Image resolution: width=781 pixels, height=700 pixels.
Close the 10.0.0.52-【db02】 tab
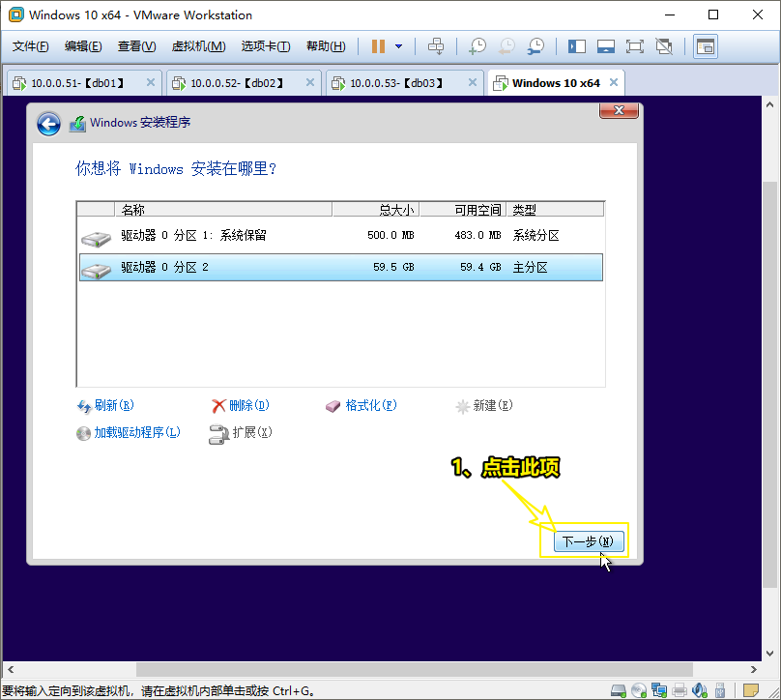tap(310, 82)
